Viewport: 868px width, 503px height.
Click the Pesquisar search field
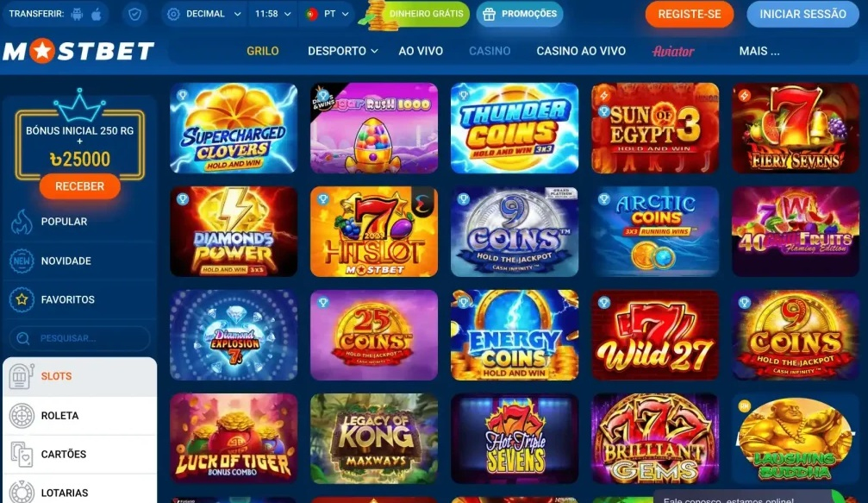79,338
